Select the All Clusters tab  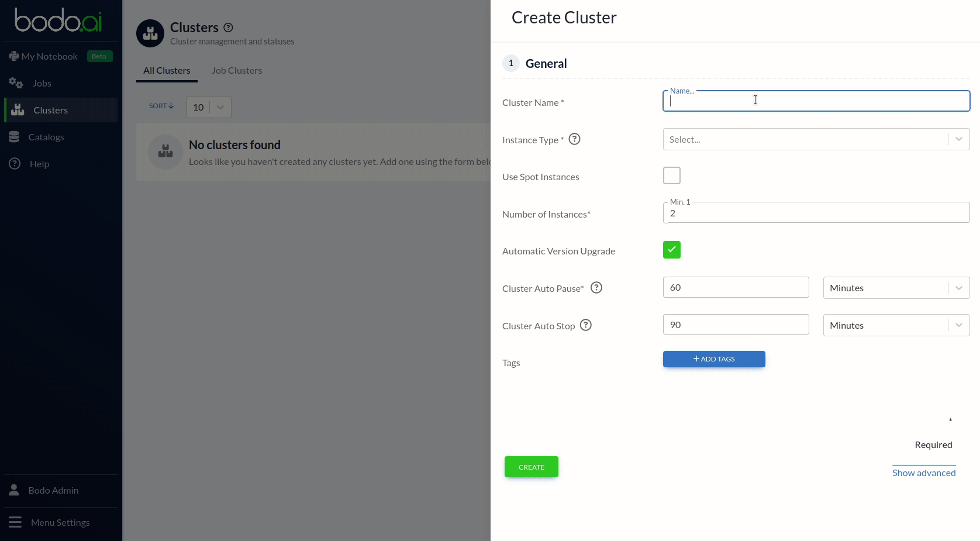pyautogui.click(x=166, y=70)
